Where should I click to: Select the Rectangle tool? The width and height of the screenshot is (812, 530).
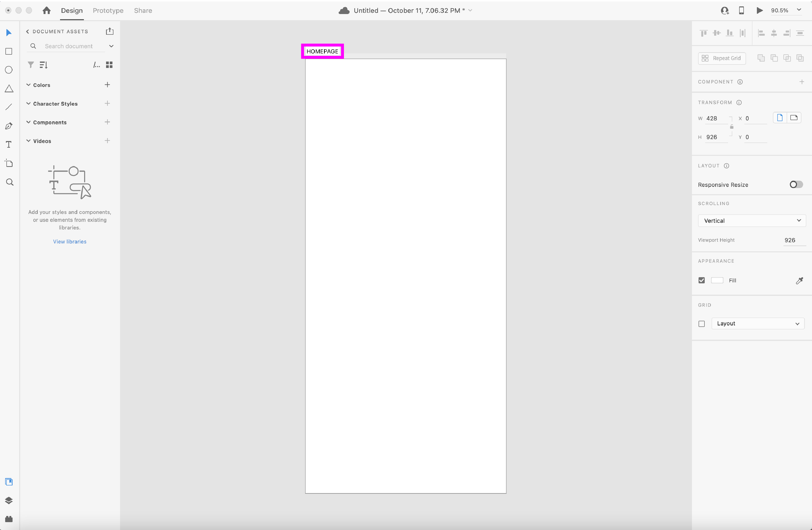pyautogui.click(x=9, y=51)
